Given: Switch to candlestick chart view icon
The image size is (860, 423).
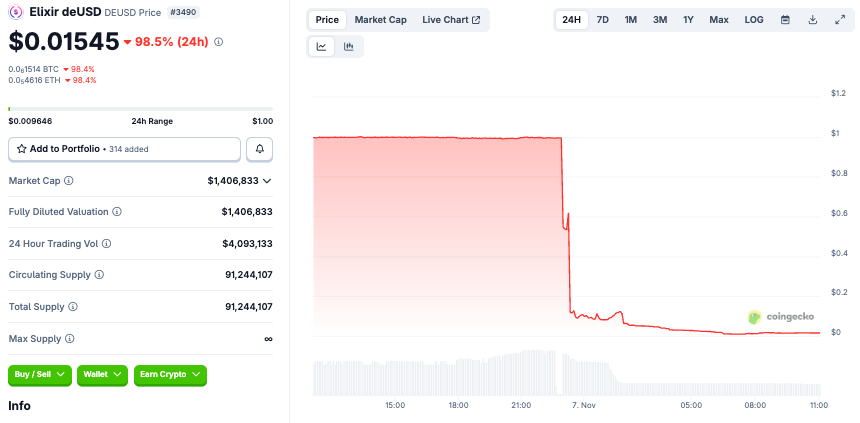Looking at the screenshot, I should click(x=349, y=46).
